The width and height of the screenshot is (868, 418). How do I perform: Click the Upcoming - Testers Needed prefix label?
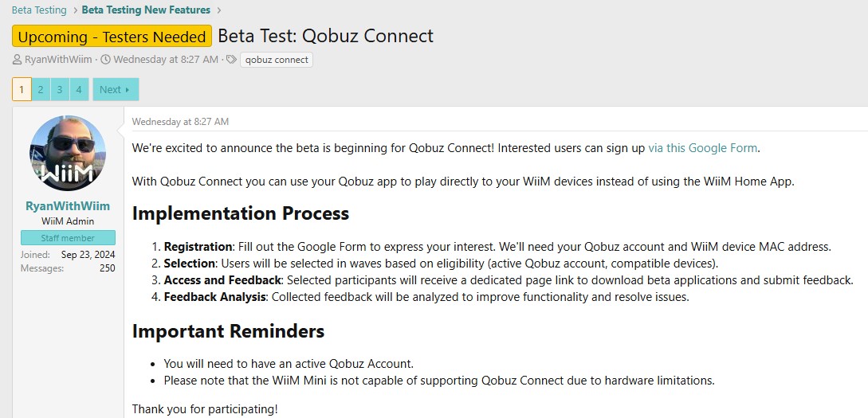(x=112, y=37)
